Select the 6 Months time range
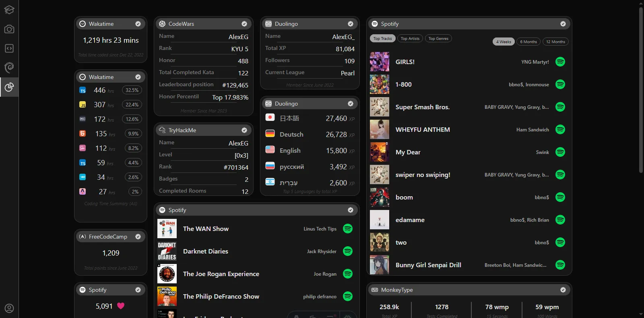This screenshot has width=644, height=318. pos(528,42)
